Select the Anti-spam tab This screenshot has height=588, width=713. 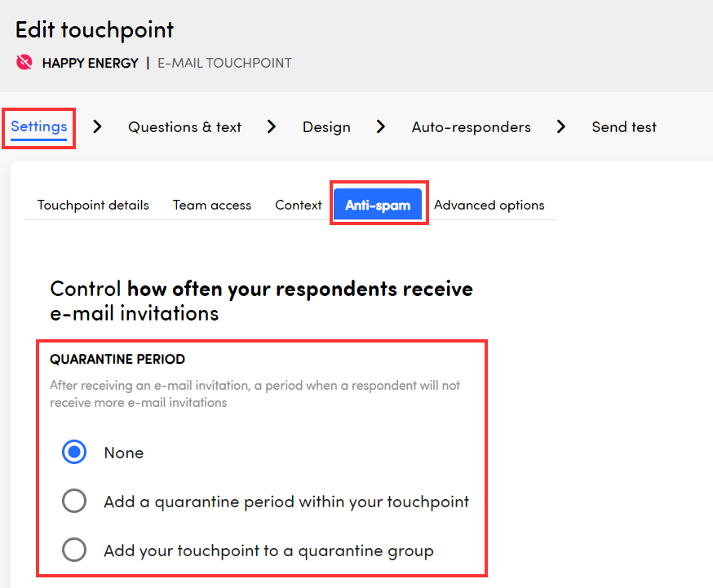click(378, 205)
